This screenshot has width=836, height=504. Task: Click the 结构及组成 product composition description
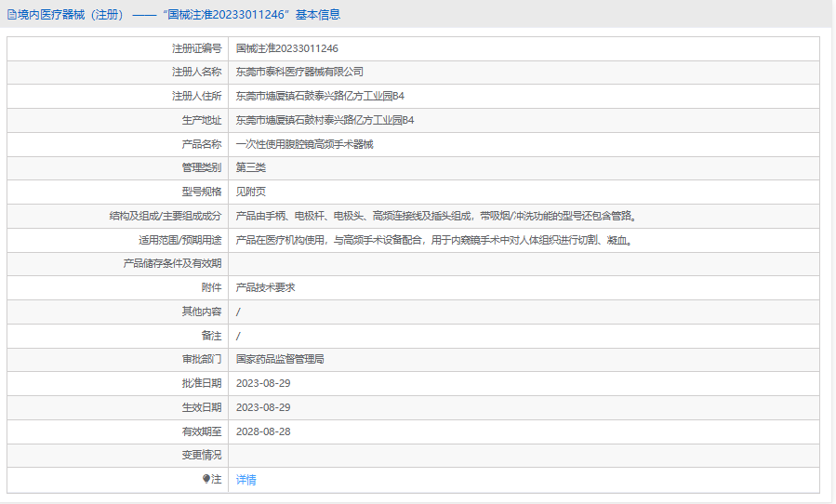pyautogui.click(x=435, y=216)
